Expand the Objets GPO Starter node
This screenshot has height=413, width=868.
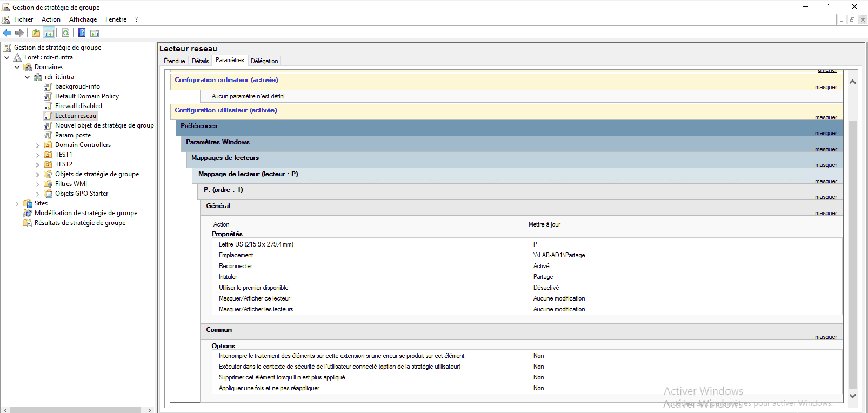[x=37, y=194]
